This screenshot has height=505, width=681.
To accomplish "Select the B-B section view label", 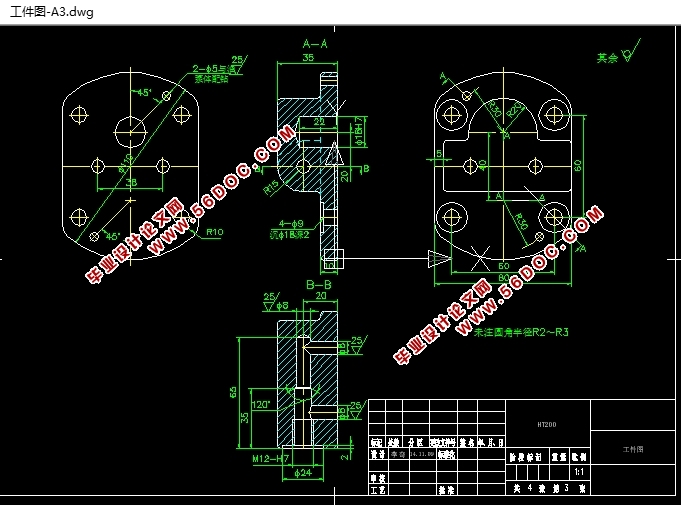I will (x=316, y=283).
